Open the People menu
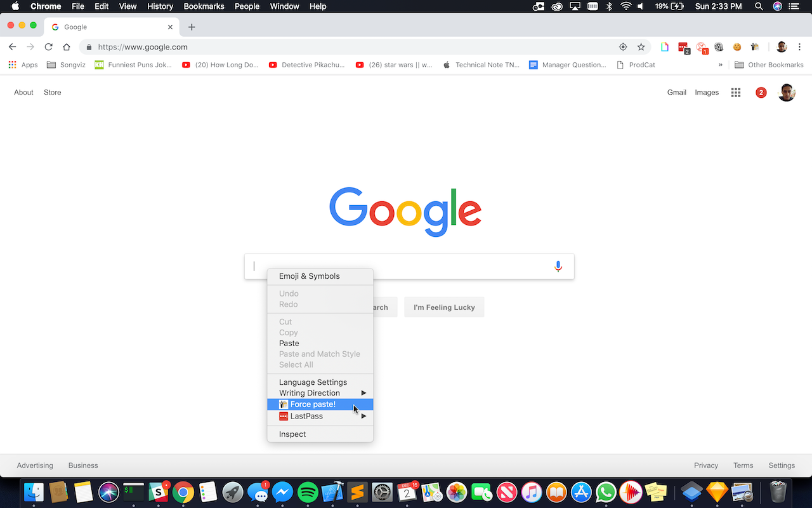Viewport: 812px width, 508px height. [247, 6]
